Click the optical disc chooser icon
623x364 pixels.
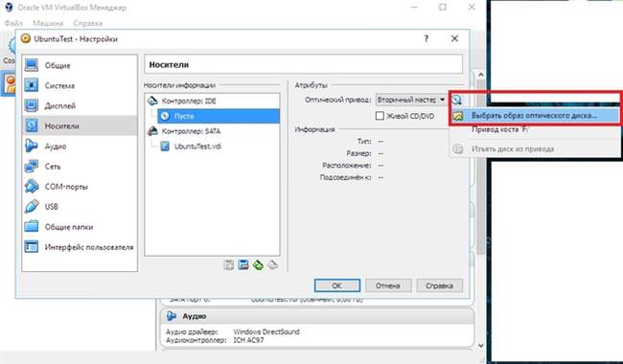(457, 100)
